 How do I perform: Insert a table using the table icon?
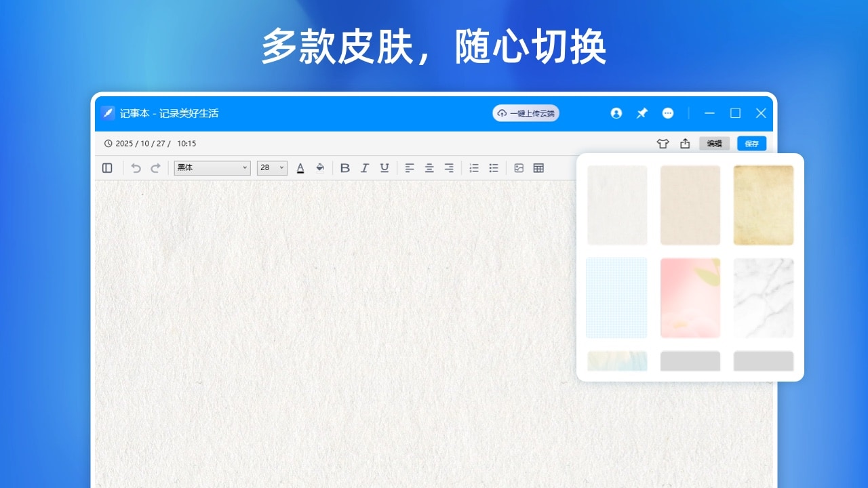[x=538, y=167]
